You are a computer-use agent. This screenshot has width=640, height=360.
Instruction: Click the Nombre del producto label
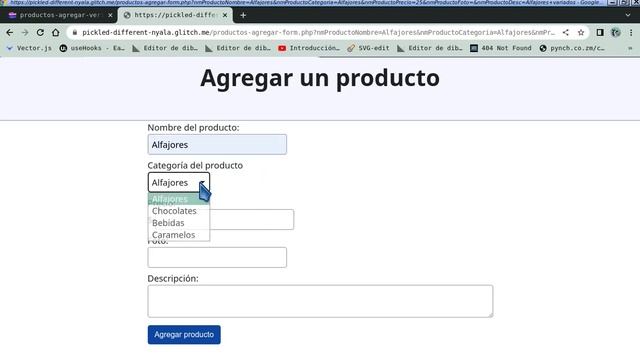pyautogui.click(x=193, y=128)
